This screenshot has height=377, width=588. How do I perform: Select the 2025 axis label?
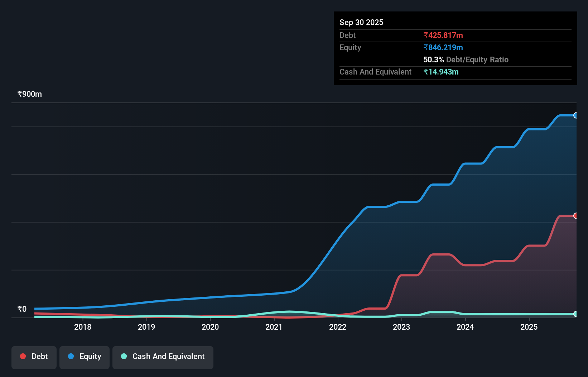pyautogui.click(x=529, y=327)
